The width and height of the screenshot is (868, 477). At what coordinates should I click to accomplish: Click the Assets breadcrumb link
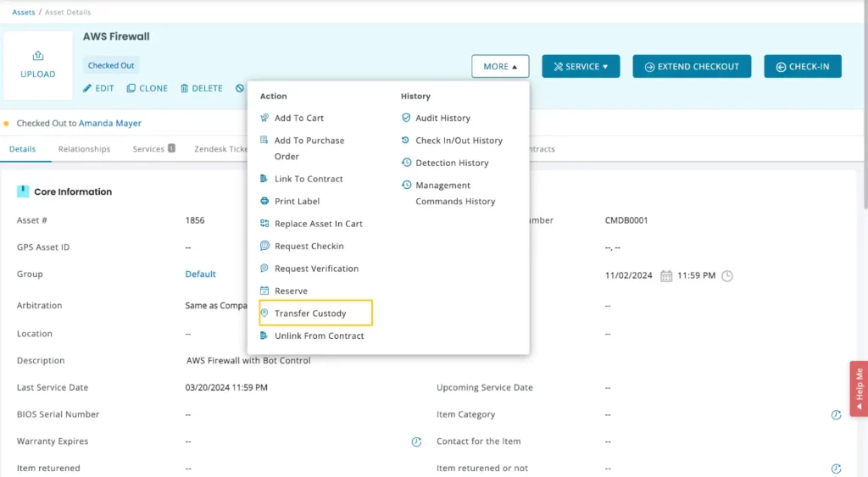click(24, 13)
